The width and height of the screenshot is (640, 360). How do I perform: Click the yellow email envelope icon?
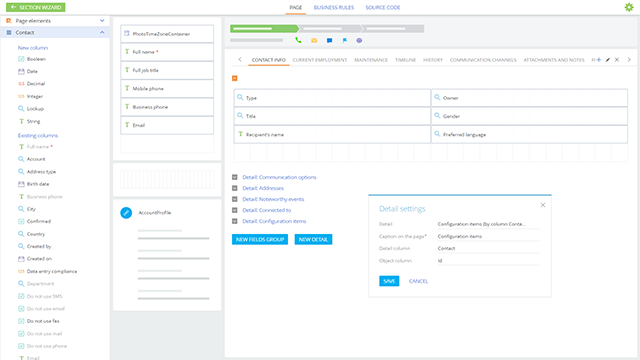click(314, 40)
